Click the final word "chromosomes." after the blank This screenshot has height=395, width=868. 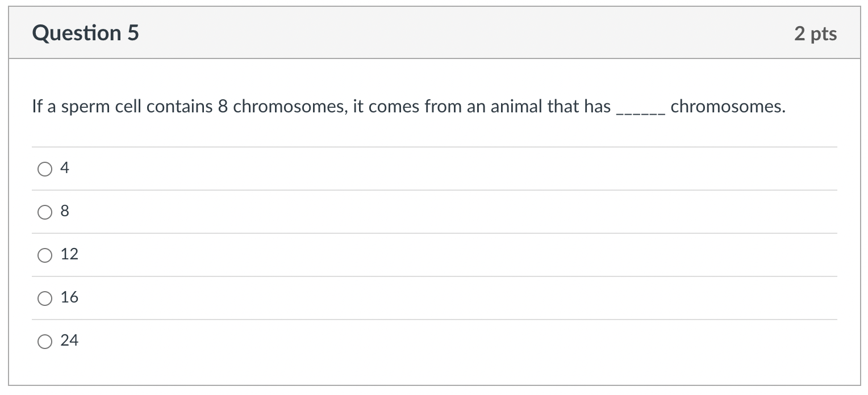click(x=728, y=107)
